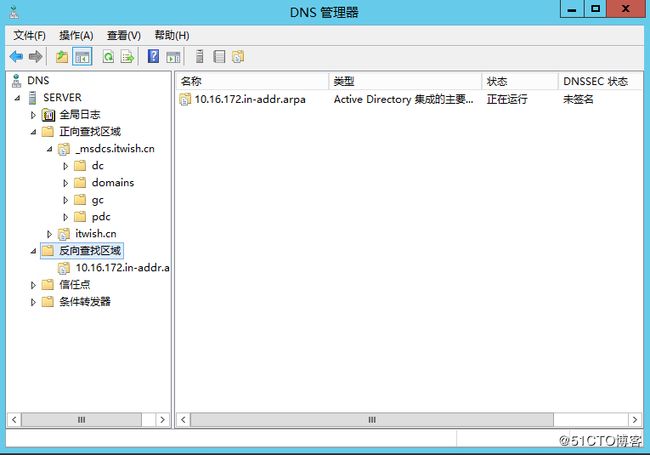Select 10.16.172.in-addr.arpa row name in the list

250,99
